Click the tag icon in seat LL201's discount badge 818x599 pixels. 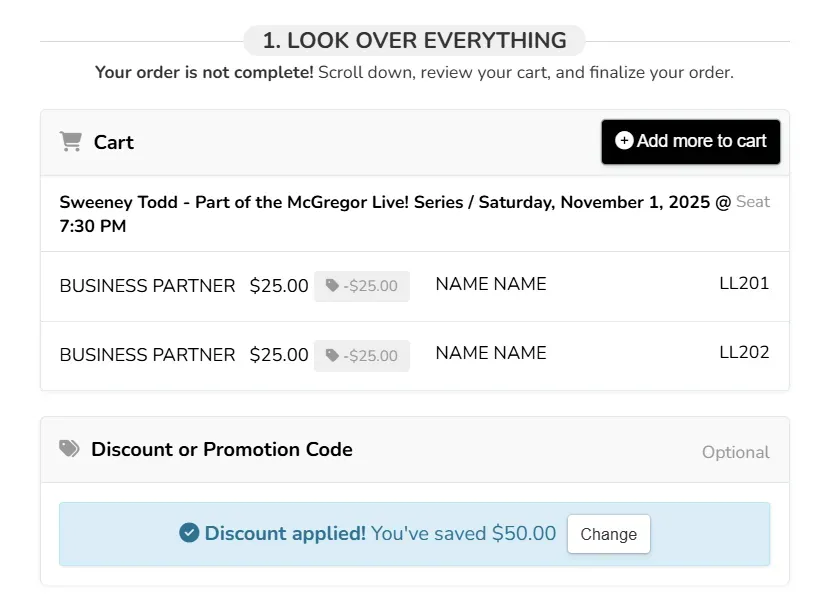click(332, 286)
